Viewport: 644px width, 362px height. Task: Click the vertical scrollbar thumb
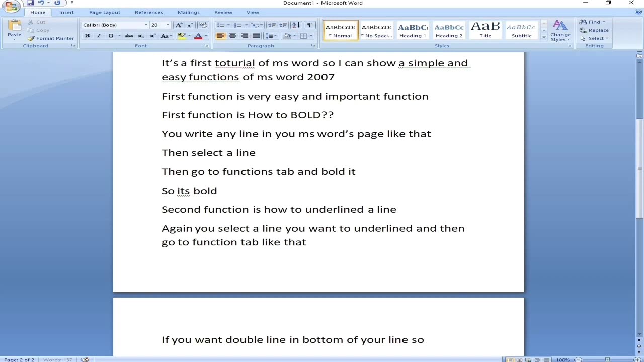click(x=640, y=167)
